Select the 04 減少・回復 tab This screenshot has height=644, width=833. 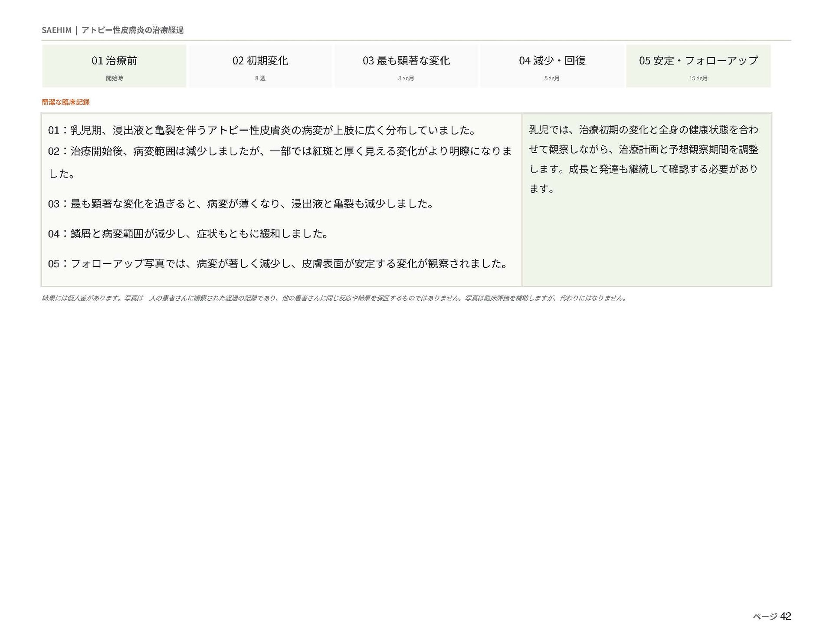[x=552, y=66]
